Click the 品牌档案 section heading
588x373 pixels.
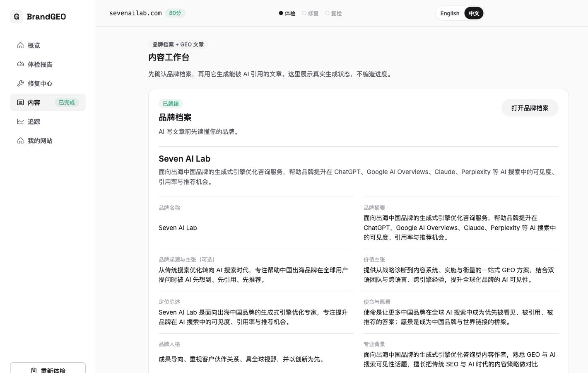point(175,117)
